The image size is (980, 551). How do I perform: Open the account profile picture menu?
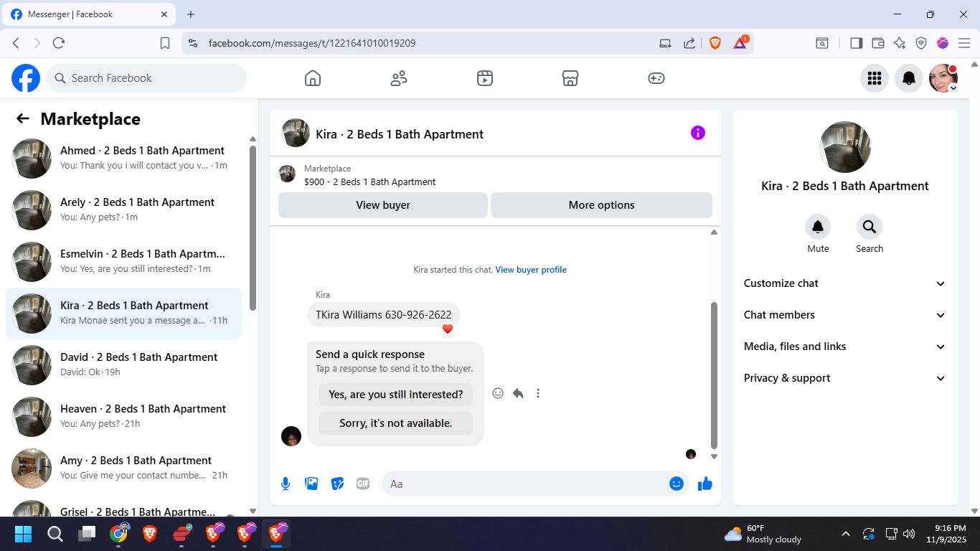point(943,78)
